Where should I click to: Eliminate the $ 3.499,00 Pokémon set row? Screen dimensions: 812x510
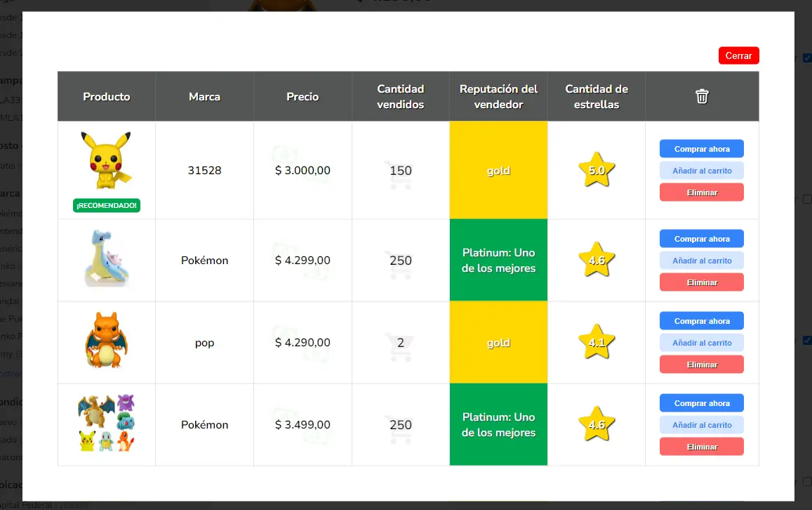pyautogui.click(x=702, y=446)
